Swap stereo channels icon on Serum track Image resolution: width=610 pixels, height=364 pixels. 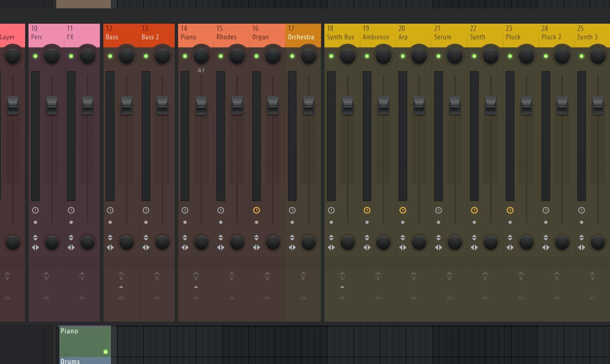point(439,247)
